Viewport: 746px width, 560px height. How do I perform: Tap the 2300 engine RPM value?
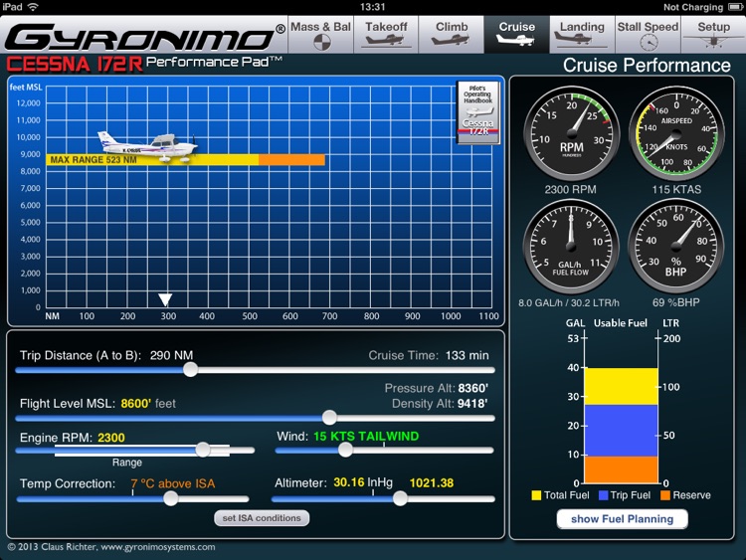click(x=111, y=438)
